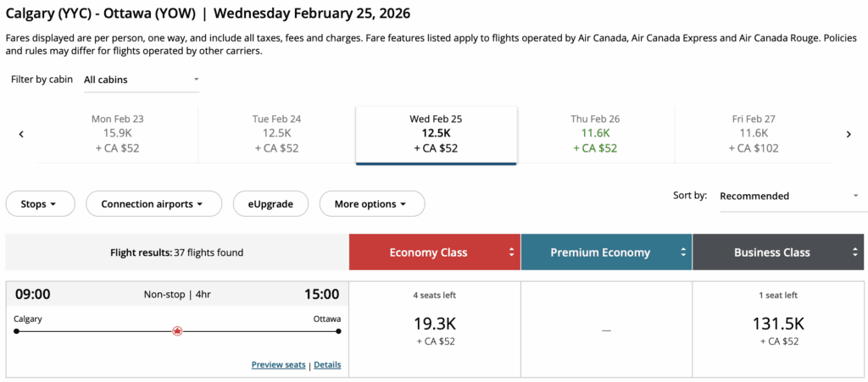
Task: Select the Mon Feb 23 date tab
Action: [118, 134]
